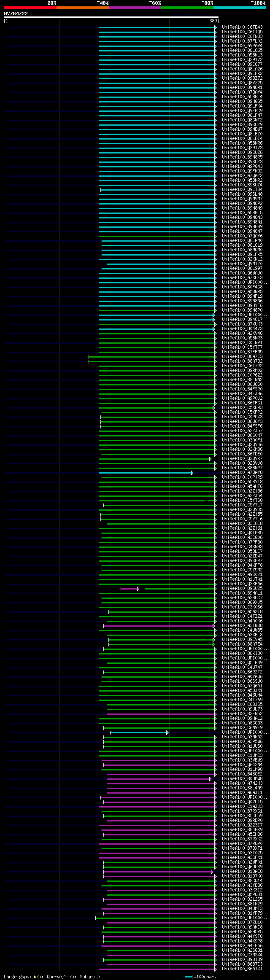This screenshot has width=270, height=980.
Task: Select the UniRef100_Q46UH4 label
Action: tap(242, 695)
